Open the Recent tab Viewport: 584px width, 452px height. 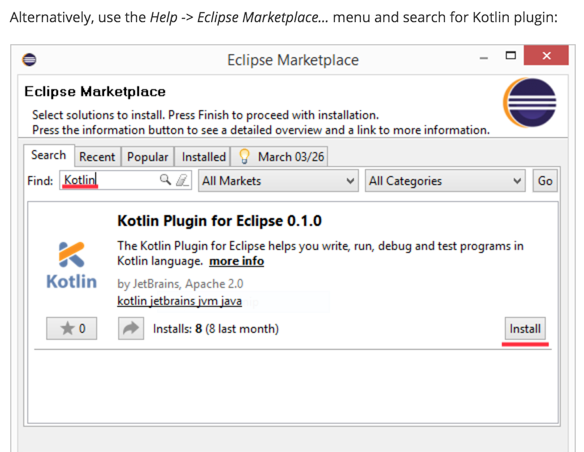(x=97, y=157)
